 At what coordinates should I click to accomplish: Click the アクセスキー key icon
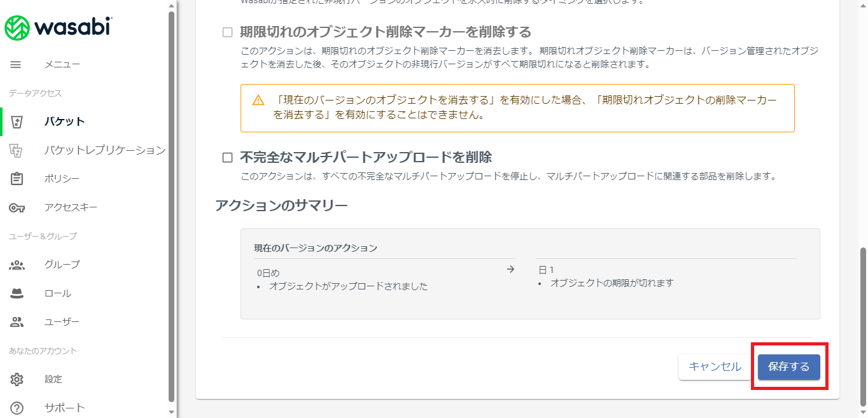17,207
